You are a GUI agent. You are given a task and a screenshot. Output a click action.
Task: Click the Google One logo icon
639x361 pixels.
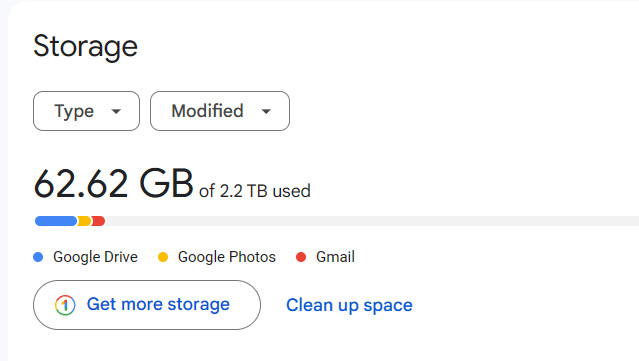[65, 305]
